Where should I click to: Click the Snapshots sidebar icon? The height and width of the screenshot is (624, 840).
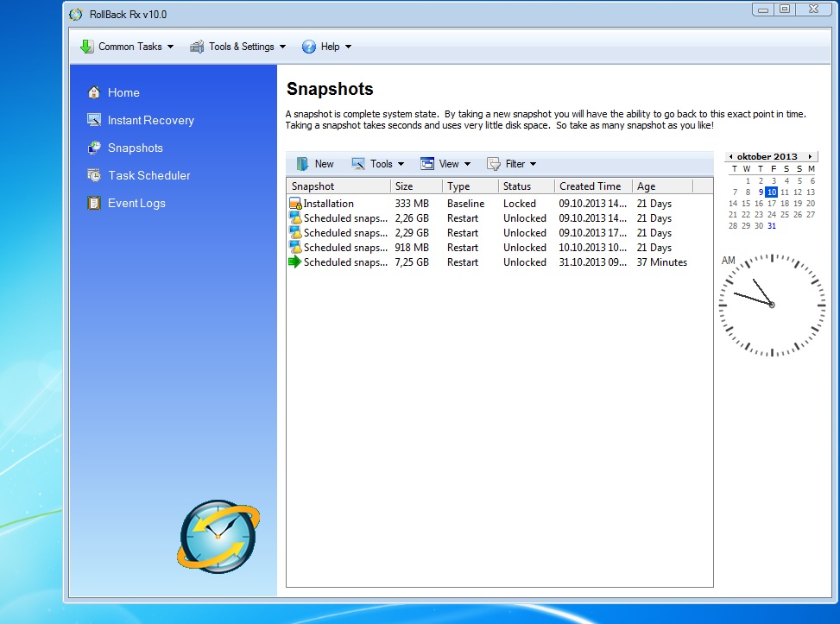tap(94, 148)
